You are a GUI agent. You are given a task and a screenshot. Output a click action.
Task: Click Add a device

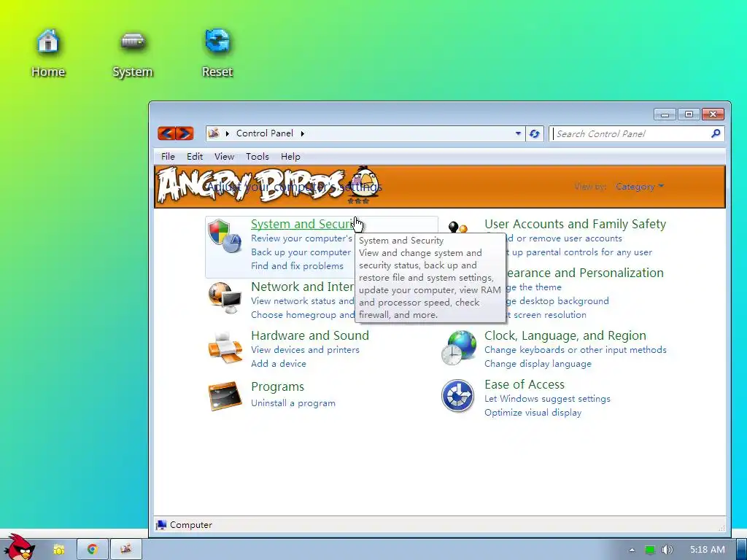278,364
